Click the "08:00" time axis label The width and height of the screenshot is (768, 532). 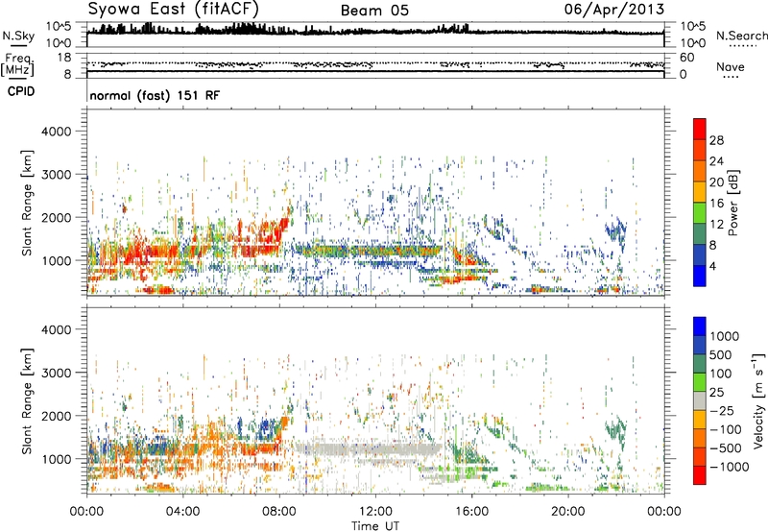pos(279,512)
